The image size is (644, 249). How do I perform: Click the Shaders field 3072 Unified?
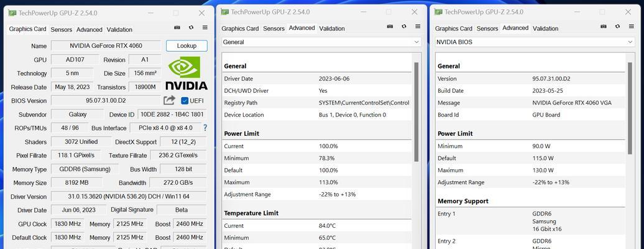[x=81, y=141]
